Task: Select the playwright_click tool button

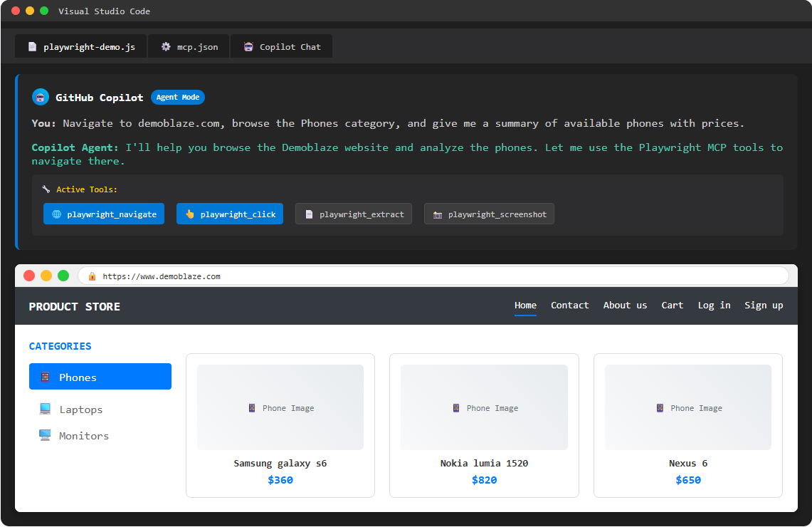Action: click(230, 214)
